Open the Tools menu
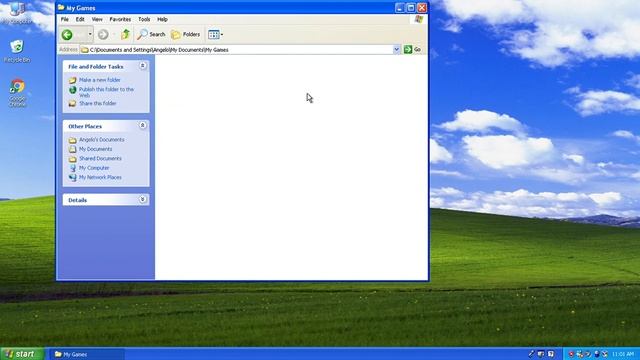Image resolution: width=640 pixels, height=360 pixels. click(144, 19)
